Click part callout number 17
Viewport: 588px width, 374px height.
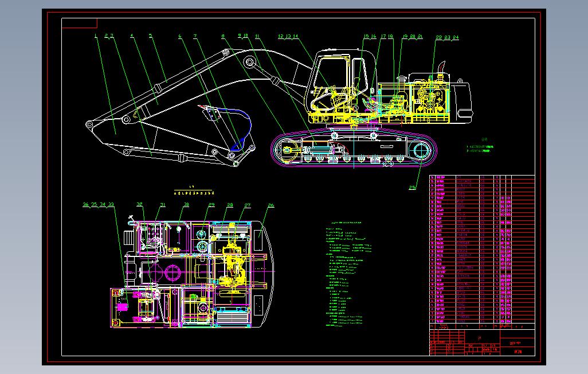383,36
